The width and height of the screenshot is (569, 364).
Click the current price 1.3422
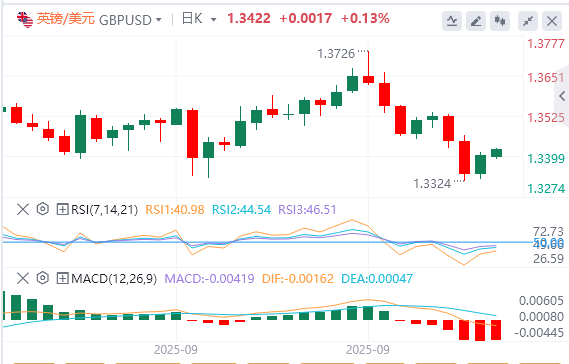(249, 19)
